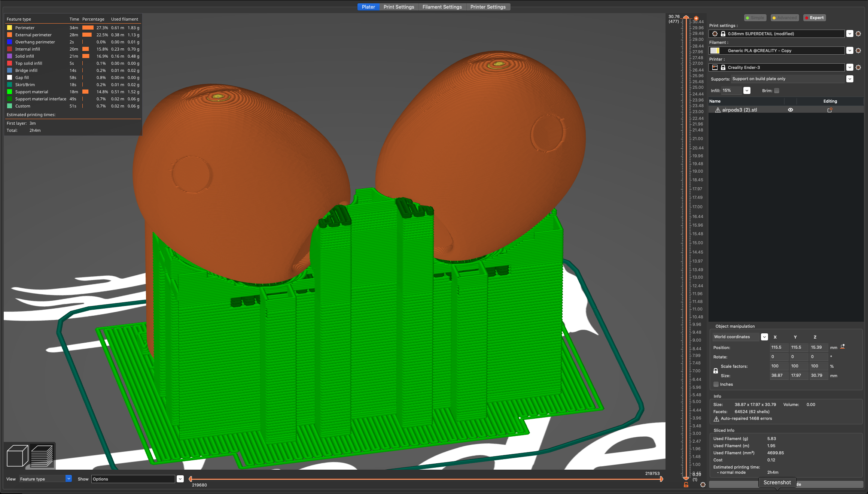The image size is (868, 494).
Task: Open print settings preset gear icon
Action: [x=859, y=34]
